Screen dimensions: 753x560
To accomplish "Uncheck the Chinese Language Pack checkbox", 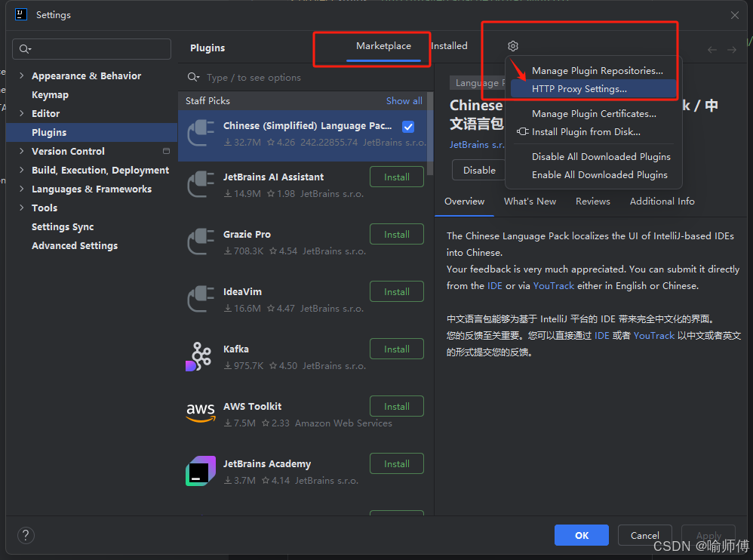I will click(408, 127).
